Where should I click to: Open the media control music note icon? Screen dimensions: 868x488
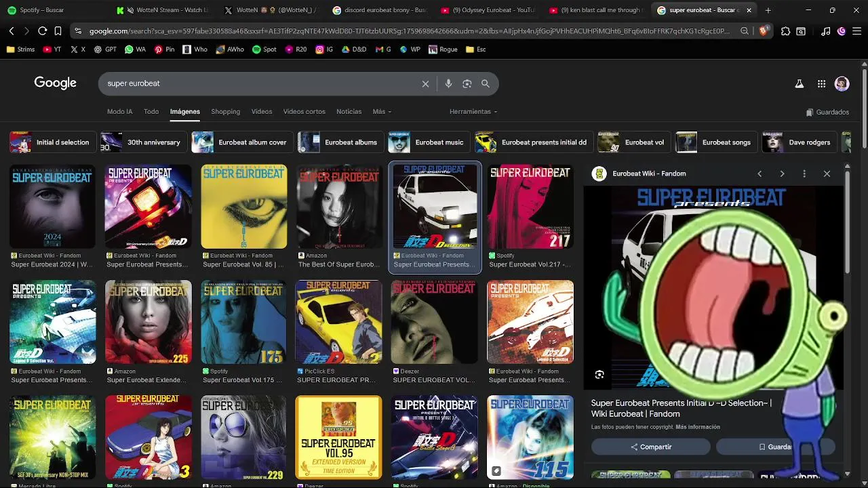click(x=825, y=31)
